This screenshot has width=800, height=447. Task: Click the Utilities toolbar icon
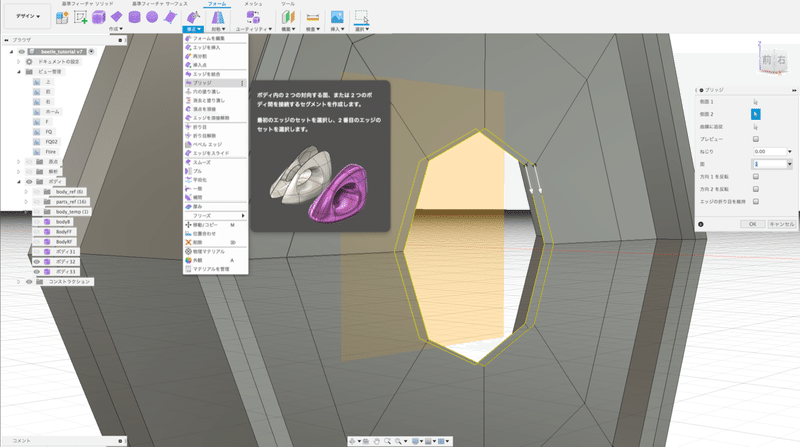(253, 17)
